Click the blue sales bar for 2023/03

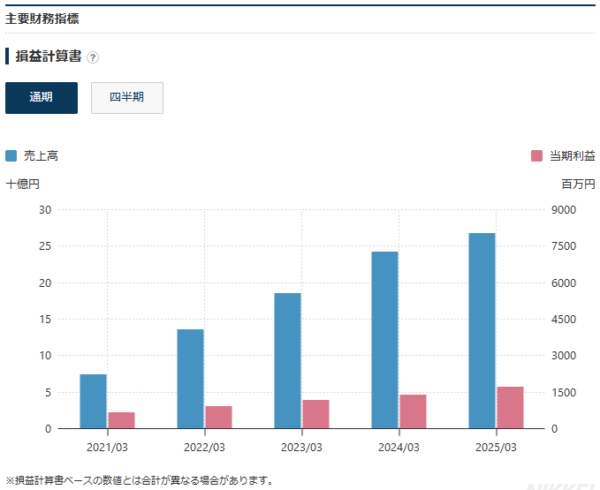[287, 360]
